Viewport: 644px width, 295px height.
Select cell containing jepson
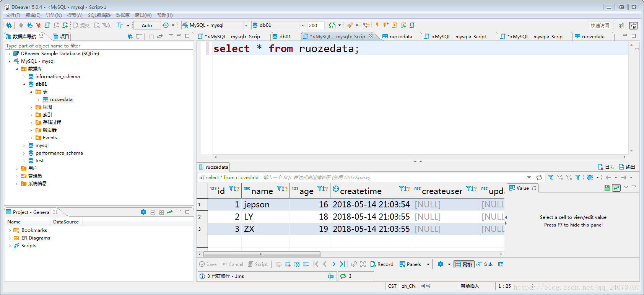[265, 204]
